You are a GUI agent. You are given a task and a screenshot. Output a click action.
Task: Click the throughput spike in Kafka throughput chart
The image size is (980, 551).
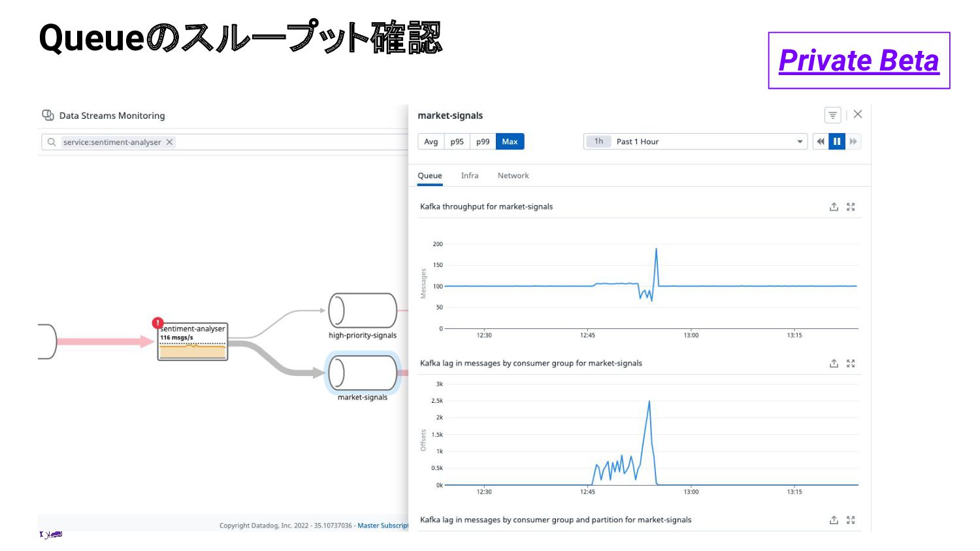click(x=656, y=249)
